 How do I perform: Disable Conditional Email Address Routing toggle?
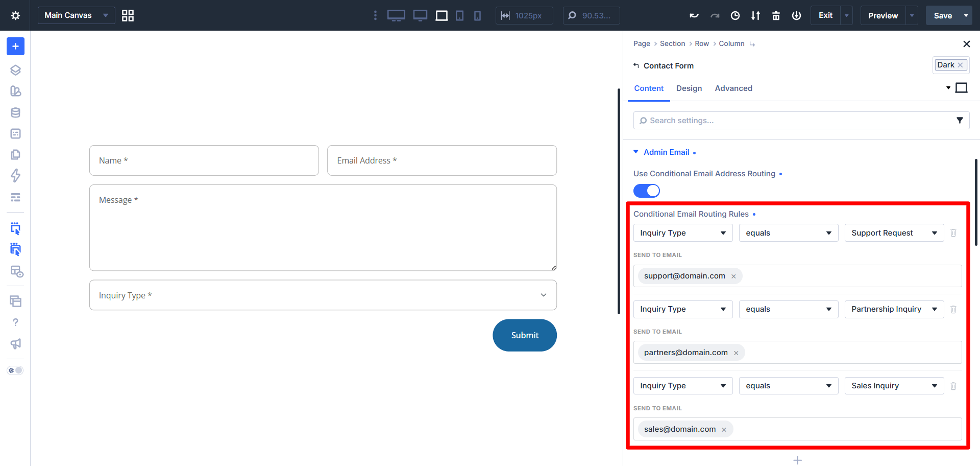click(x=647, y=191)
